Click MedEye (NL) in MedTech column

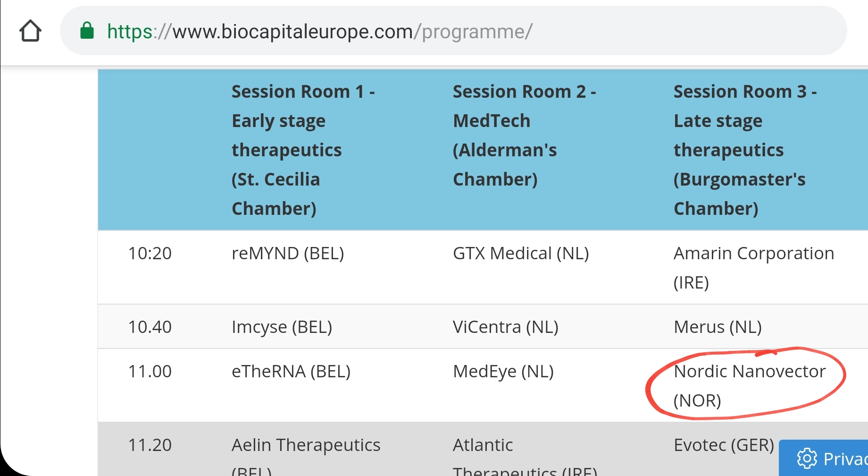503,372
